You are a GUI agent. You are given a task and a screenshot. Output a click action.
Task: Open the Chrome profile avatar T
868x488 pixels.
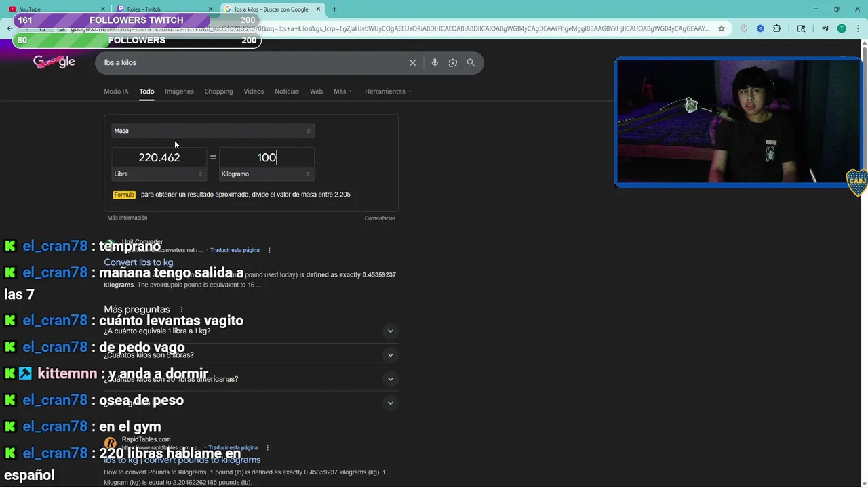[x=842, y=28]
